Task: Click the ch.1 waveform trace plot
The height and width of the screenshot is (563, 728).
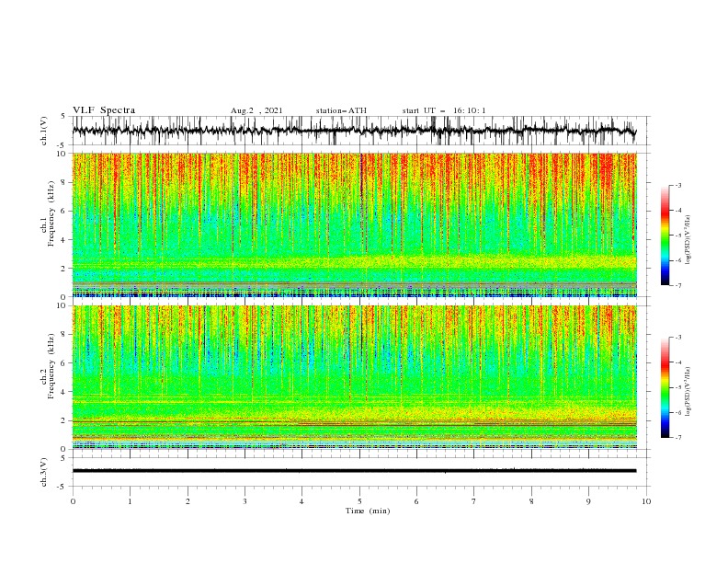Action: tap(354, 131)
